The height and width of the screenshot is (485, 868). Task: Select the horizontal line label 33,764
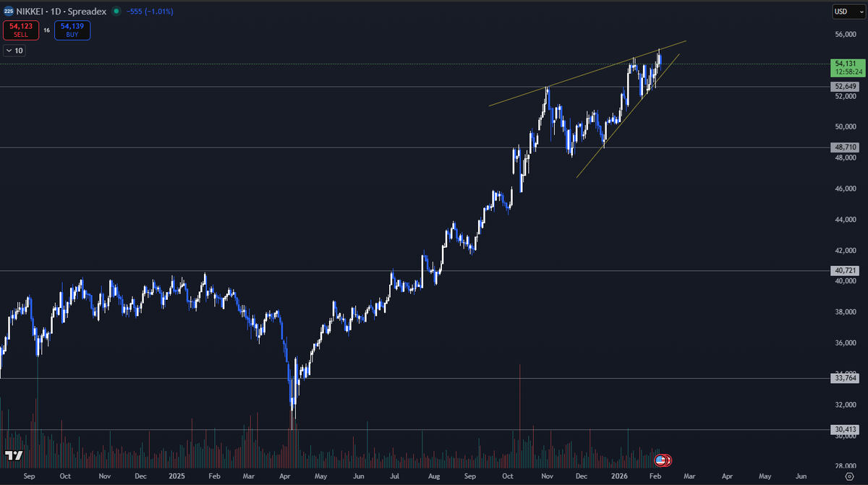[846, 377]
